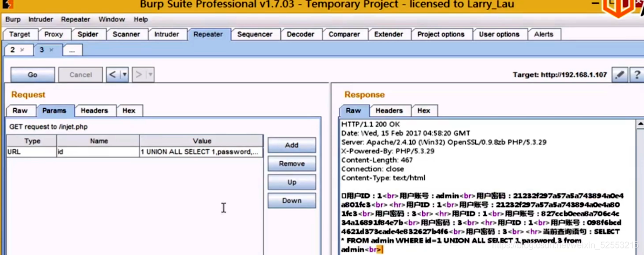
Task: Show Response Hex view tab
Action: tap(424, 110)
